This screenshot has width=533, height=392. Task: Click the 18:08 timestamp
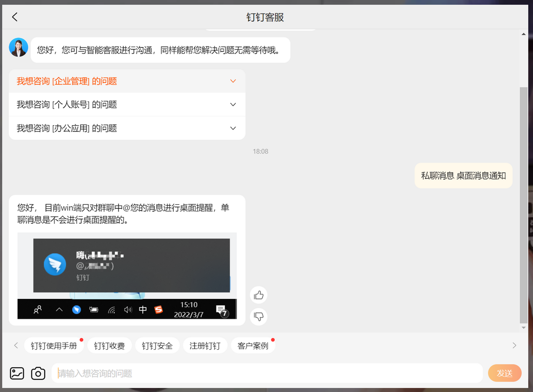coord(261,151)
